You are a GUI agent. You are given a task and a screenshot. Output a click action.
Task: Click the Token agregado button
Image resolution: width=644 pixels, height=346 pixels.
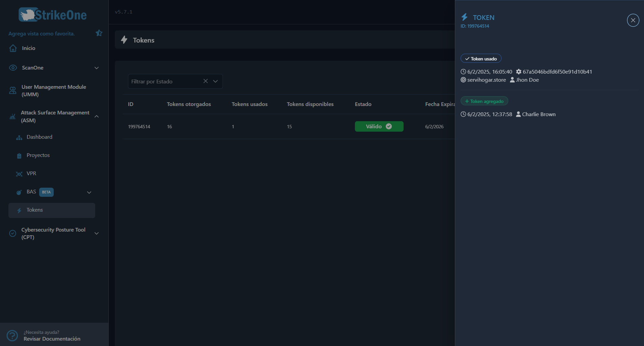(x=484, y=101)
